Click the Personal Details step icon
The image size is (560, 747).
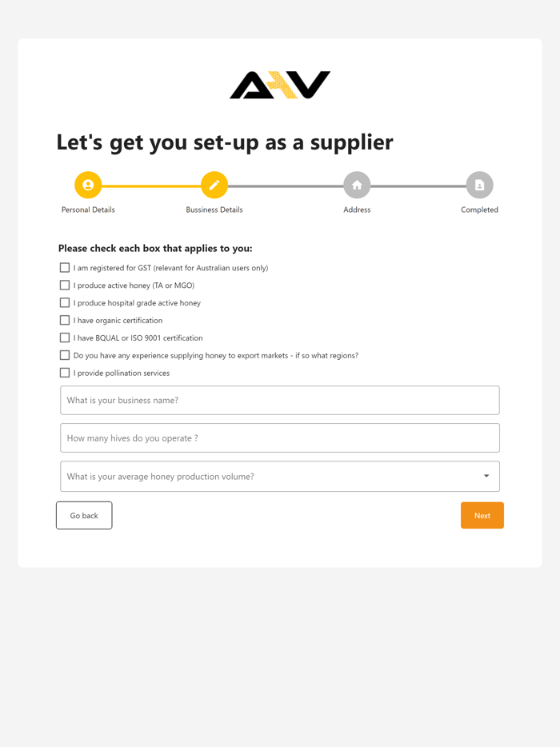88,185
